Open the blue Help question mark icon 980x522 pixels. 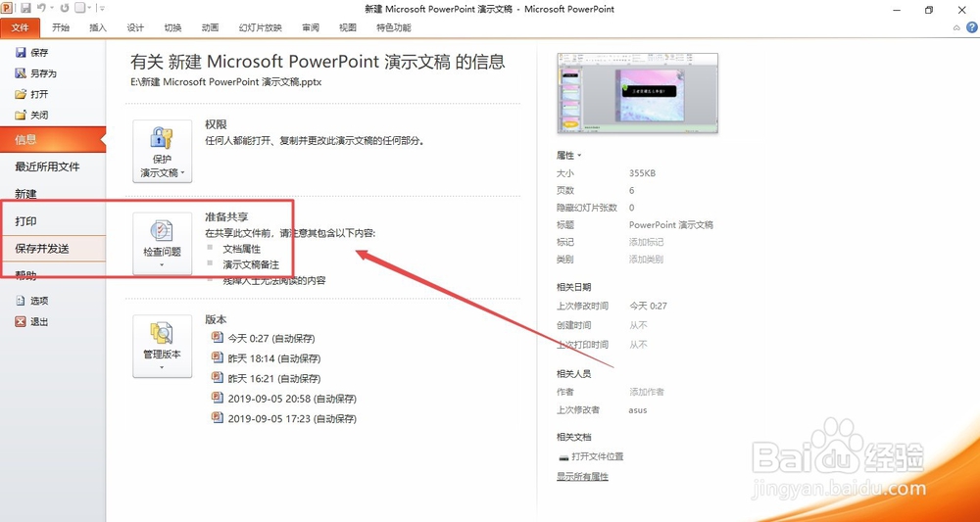point(972,27)
